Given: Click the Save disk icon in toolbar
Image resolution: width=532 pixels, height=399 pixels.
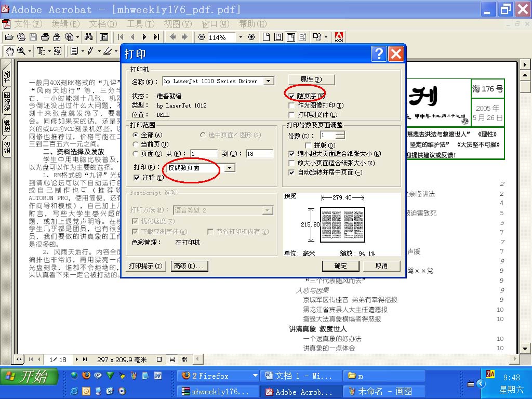Looking at the screenshot, I should point(33,37).
